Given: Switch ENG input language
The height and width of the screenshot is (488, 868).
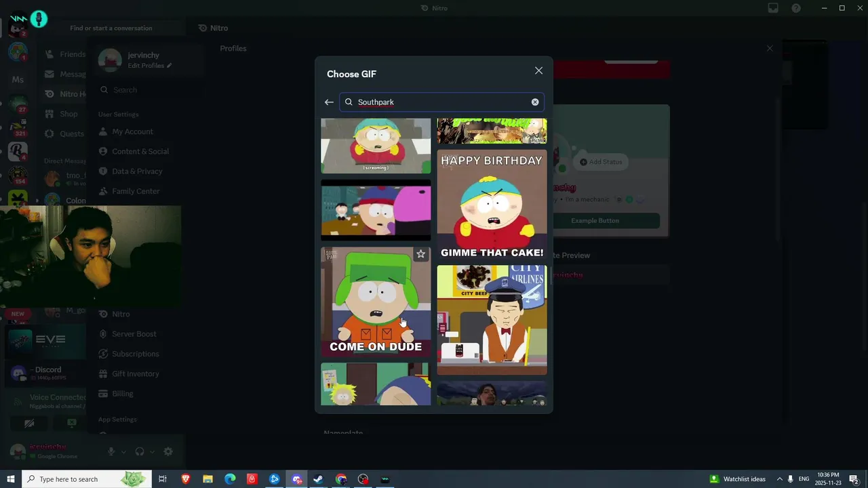Looking at the screenshot, I should pos(804,479).
